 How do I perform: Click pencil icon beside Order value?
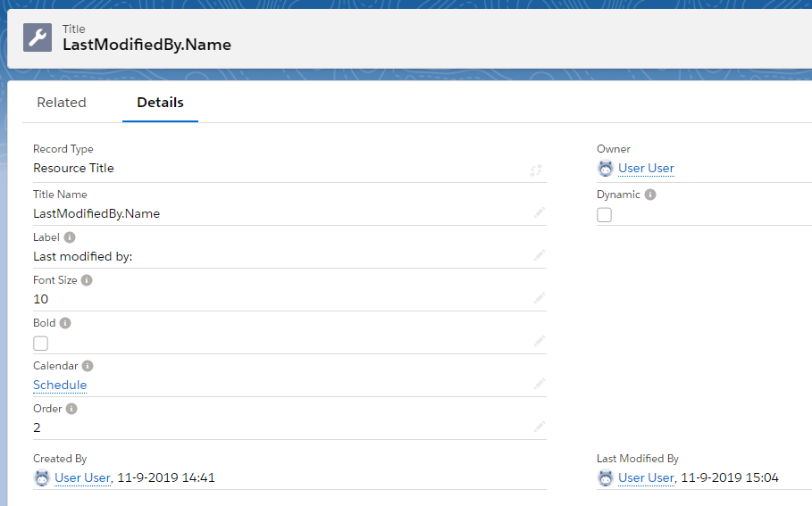pos(539,427)
